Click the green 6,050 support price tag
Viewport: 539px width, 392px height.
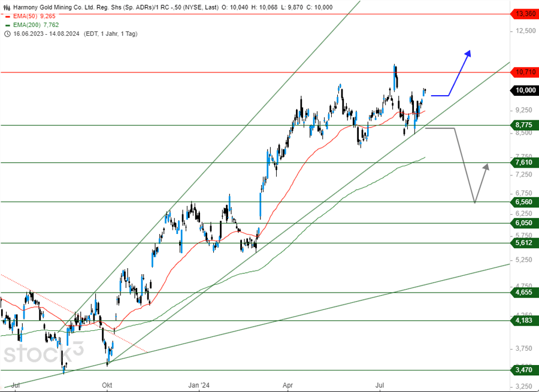click(525, 223)
